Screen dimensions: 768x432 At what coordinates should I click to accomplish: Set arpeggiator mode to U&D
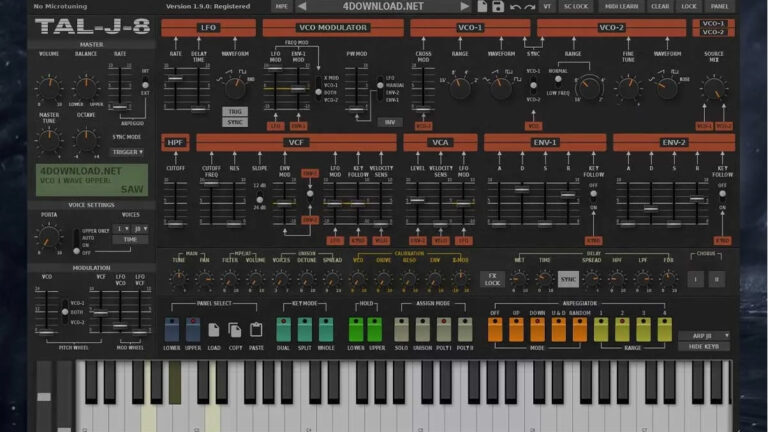[x=558, y=329]
